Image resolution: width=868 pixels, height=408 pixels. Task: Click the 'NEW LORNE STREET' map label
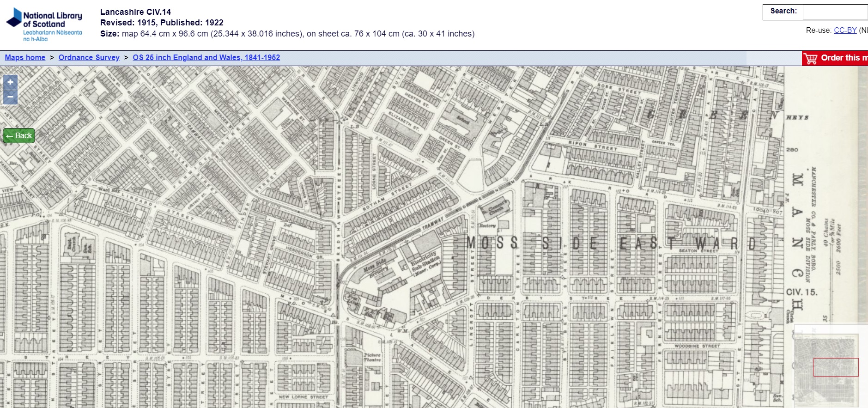[x=303, y=397]
